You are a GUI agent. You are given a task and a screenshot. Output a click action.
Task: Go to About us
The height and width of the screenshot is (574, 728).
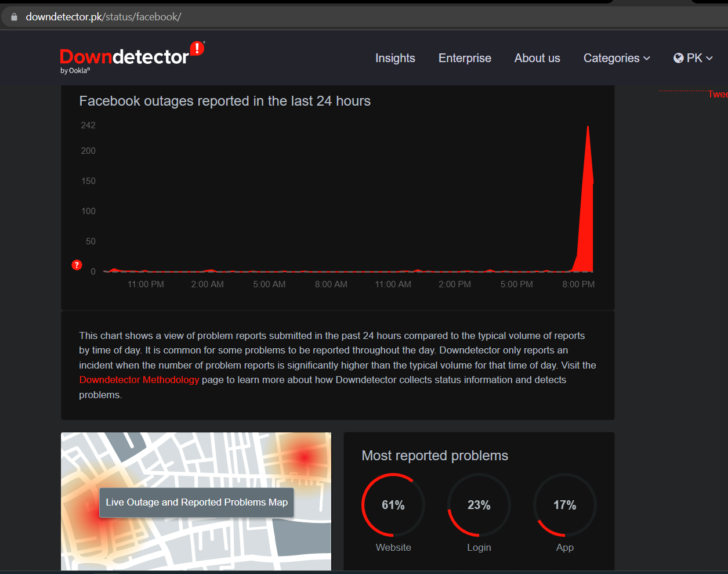[537, 58]
